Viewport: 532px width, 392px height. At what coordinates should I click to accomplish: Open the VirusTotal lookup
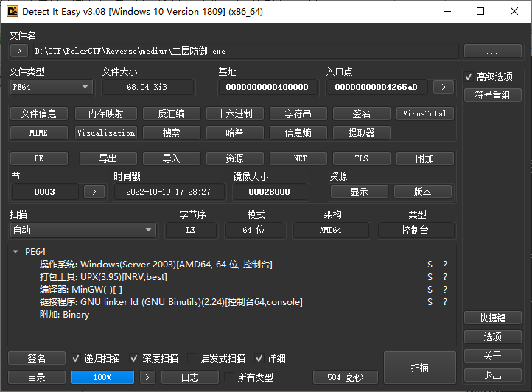(424, 113)
